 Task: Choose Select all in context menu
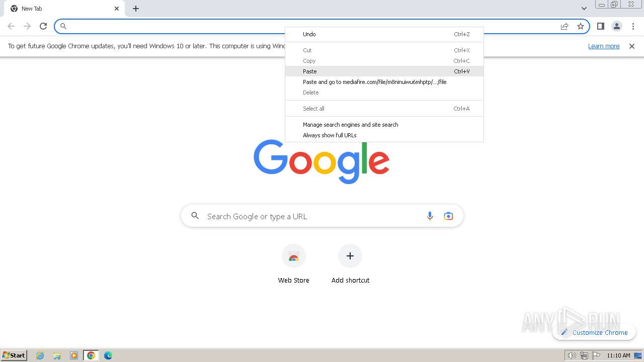(384, 109)
